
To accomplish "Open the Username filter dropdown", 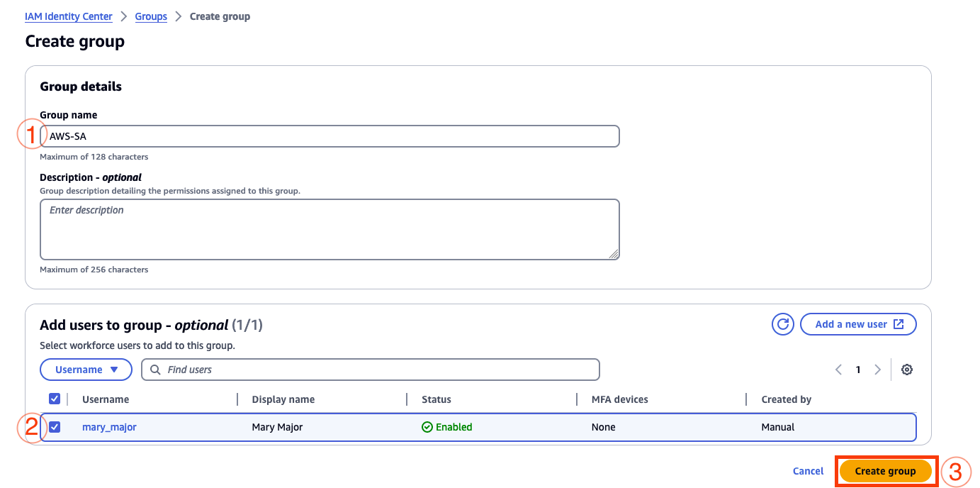I will [x=86, y=370].
